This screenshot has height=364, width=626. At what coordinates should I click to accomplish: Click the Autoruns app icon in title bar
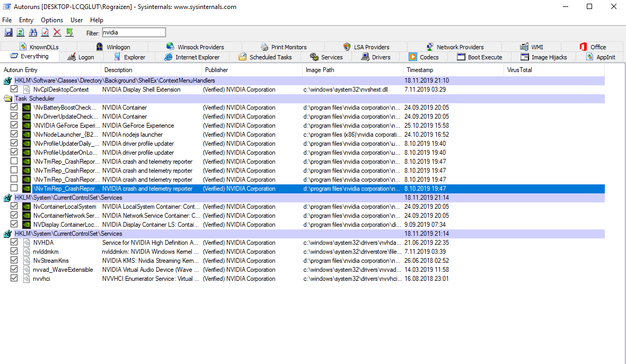pos(7,7)
